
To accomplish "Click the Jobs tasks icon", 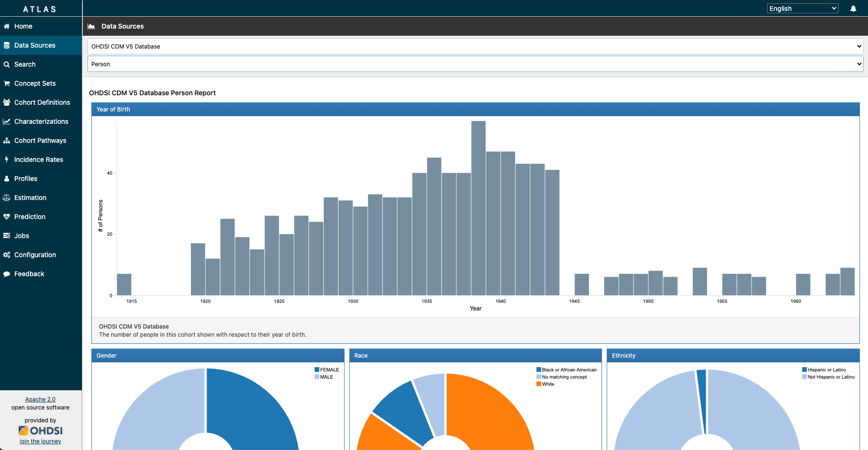I will click(x=7, y=236).
